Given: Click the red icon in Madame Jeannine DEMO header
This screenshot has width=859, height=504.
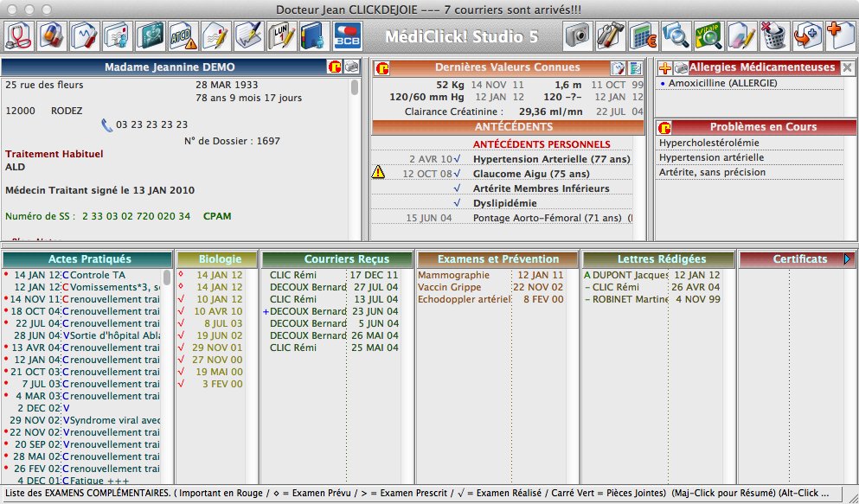Looking at the screenshot, I should point(335,67).
